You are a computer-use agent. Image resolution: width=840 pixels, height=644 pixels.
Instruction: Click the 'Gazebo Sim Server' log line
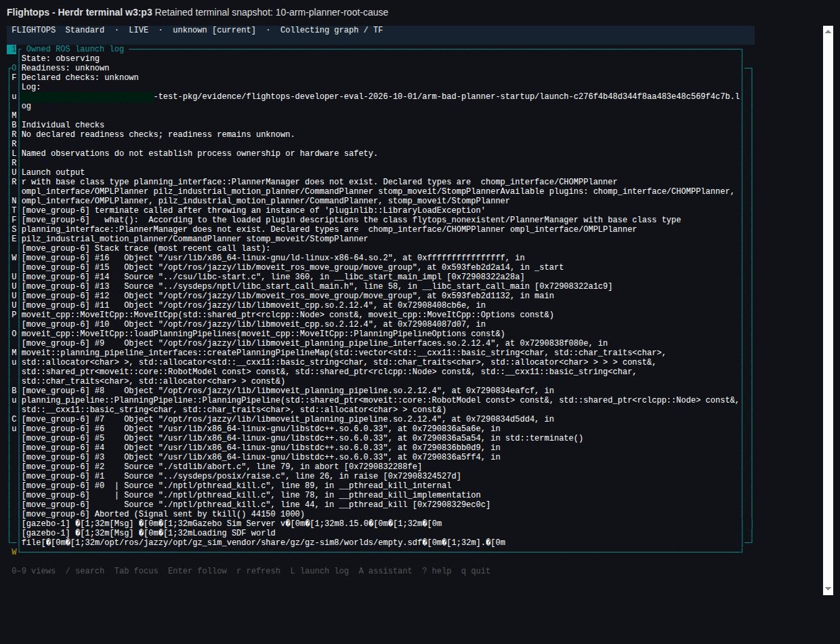click(232, 523)
